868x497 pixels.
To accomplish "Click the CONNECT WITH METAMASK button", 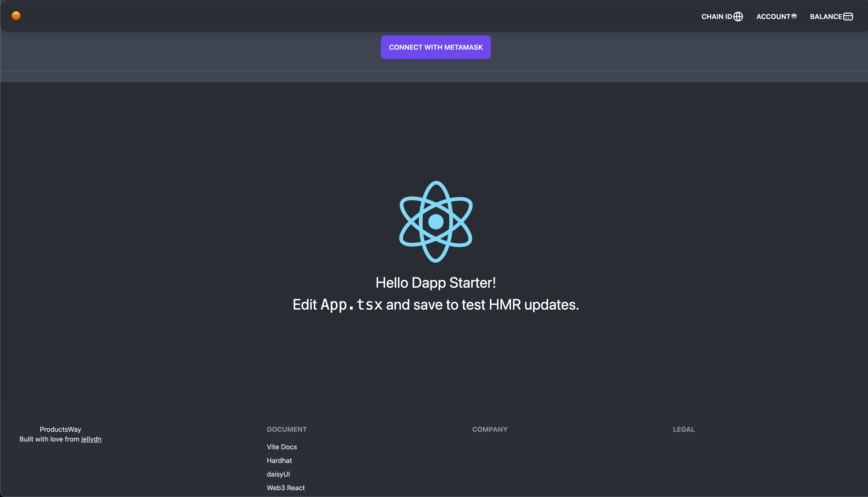I will [x=436, y=47].
